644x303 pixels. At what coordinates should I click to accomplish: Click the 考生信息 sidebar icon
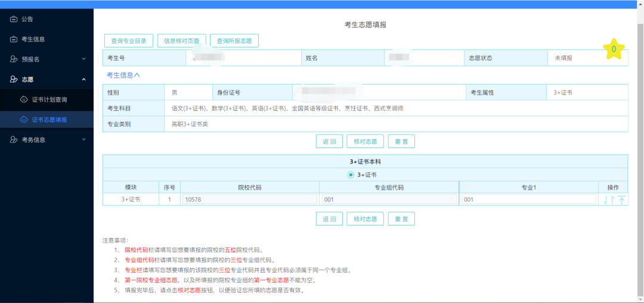pos(14,39)
